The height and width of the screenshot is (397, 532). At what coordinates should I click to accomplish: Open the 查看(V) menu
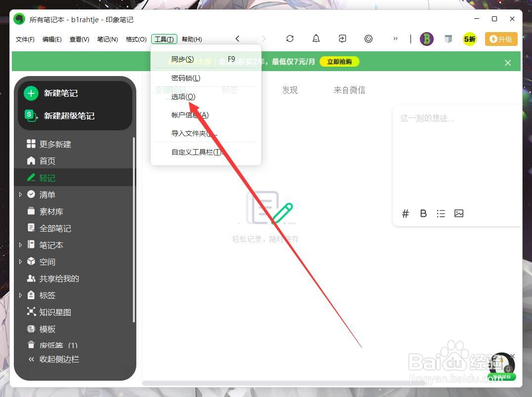pyautogui.click(x=80, y=40)
